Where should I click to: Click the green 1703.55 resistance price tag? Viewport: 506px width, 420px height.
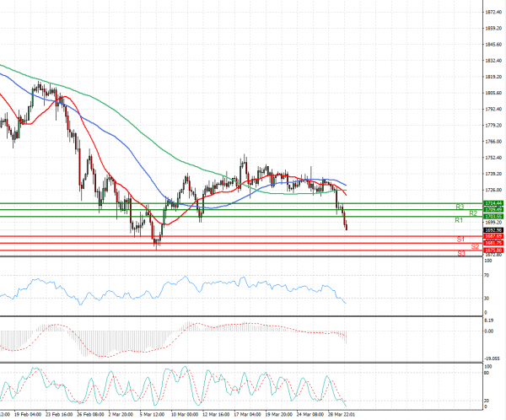tap(493, 216)
